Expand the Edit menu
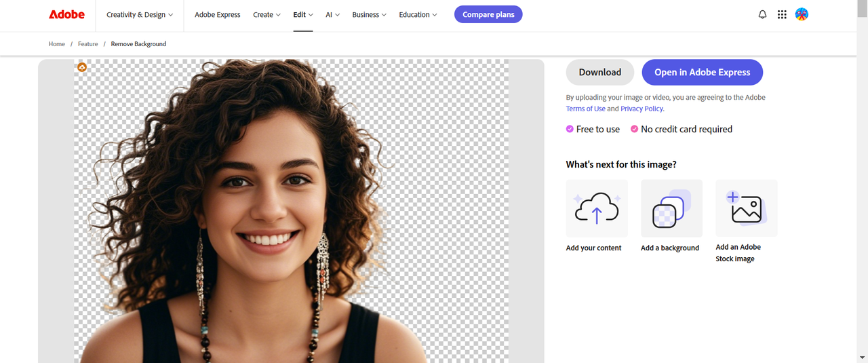The height and width of the screenshot is (363, 868). pyautogui.click(x=303, y=15)
